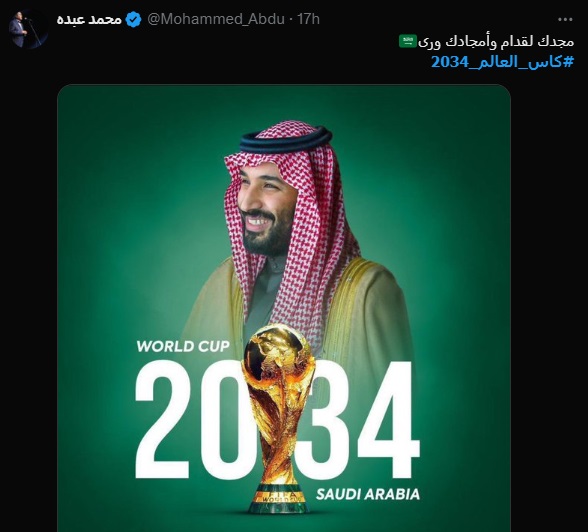Click the Saudi flag emoji in tweet
Viewport: 588px width, 532px height.
[408, 41]
